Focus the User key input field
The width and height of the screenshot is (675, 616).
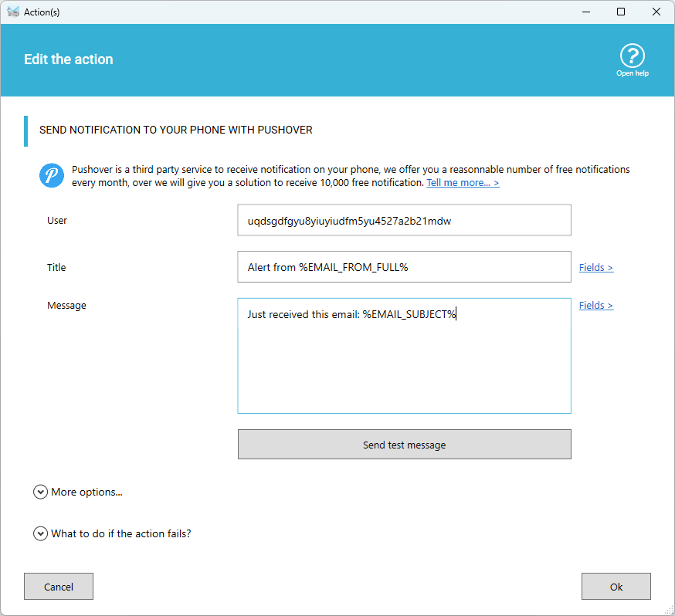[404, 220]
